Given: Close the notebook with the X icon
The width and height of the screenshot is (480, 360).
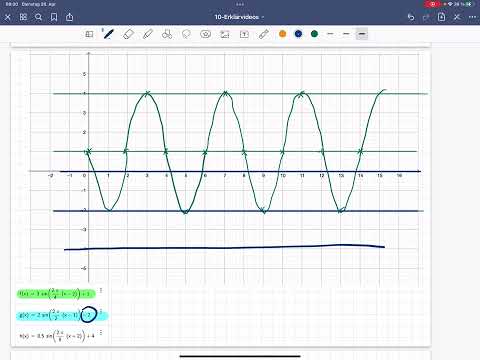Looking at the screenshot, I should click(8, 17).
